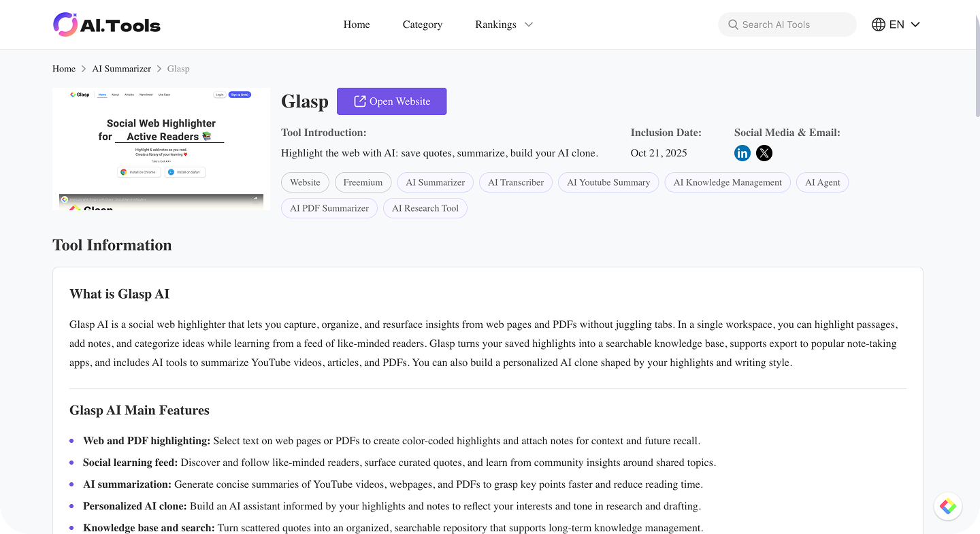Image resolution: width=980 pixels, height=534 pixels.
Task: Select the AI Knowledge Management tag
Action: pos(728,182)
